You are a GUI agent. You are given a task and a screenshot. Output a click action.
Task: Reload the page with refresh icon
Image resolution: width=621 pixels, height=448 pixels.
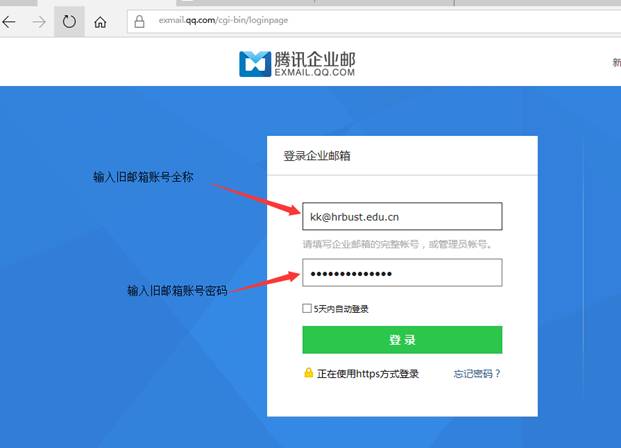click(69, 21)
